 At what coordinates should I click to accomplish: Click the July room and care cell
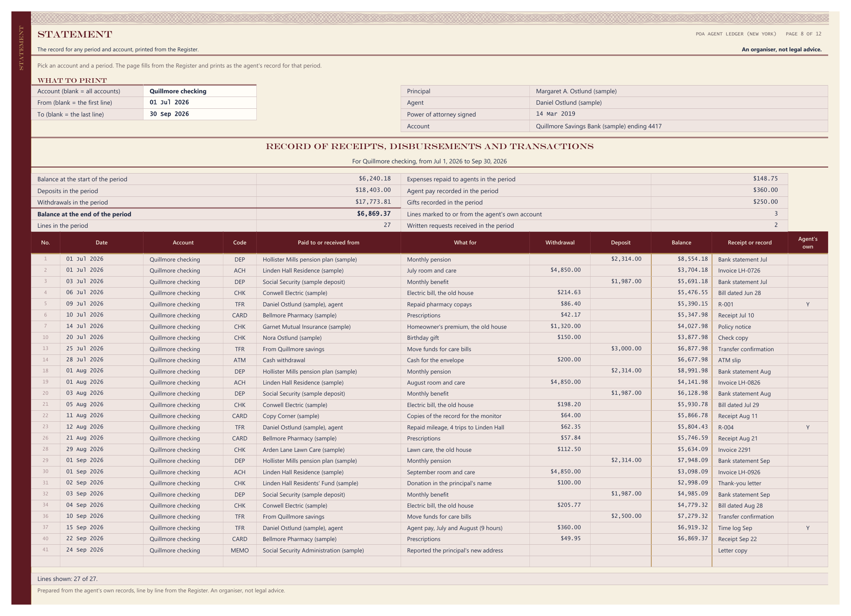point(465,271)
